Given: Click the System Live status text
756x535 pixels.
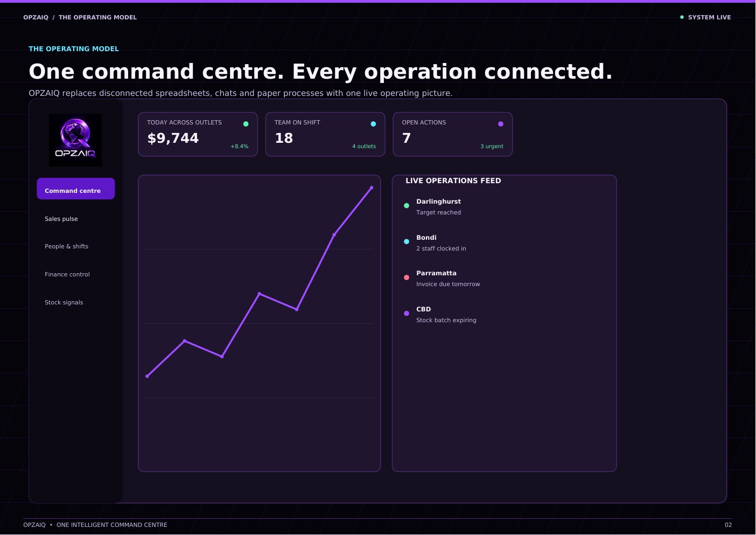Looking at the screenshot, I should coord(710,17).
